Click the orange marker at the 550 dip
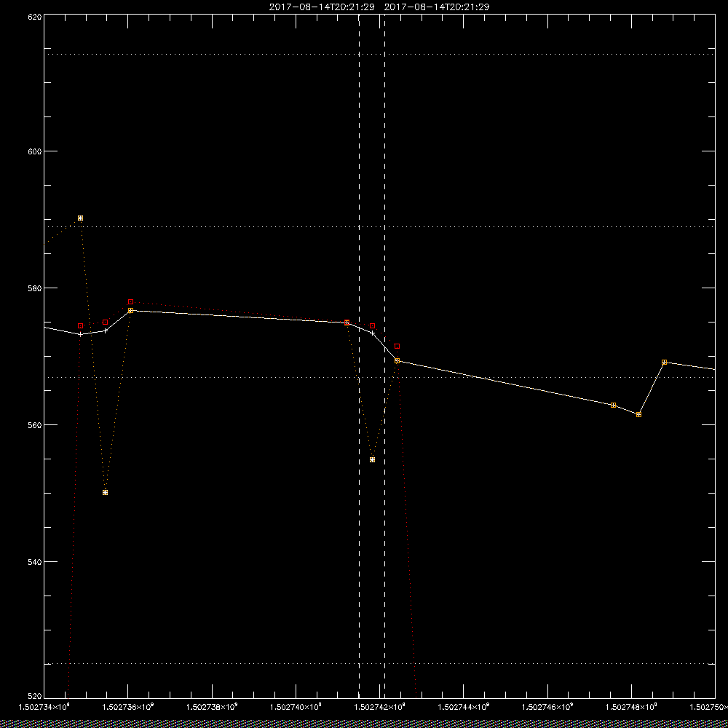Screen dimensions: 728x728 106,493
